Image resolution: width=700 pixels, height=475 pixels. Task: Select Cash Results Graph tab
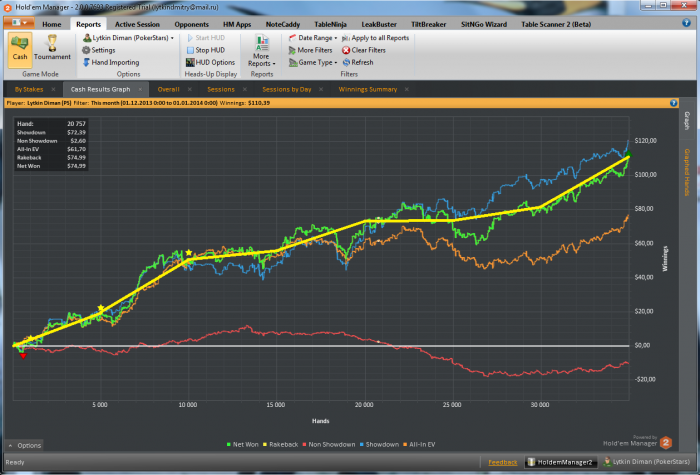click(100, 89)
